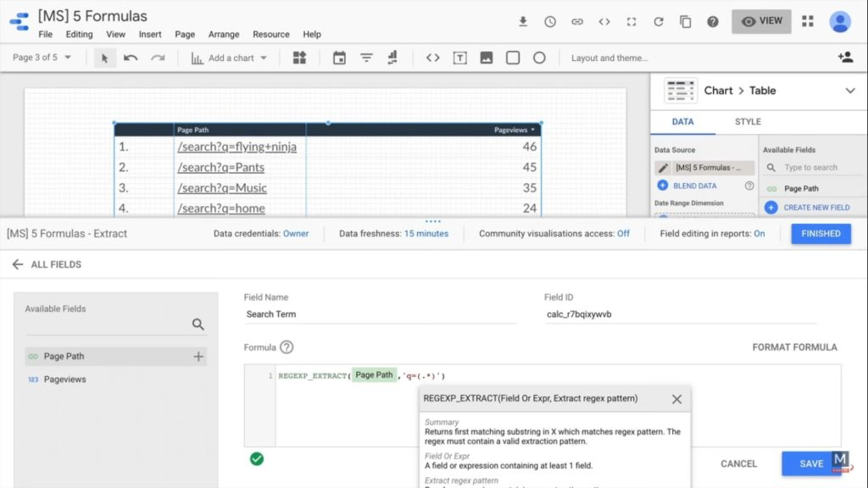Click the blue SAVE button
The image size is (868, 488).
tap(810, 463)
